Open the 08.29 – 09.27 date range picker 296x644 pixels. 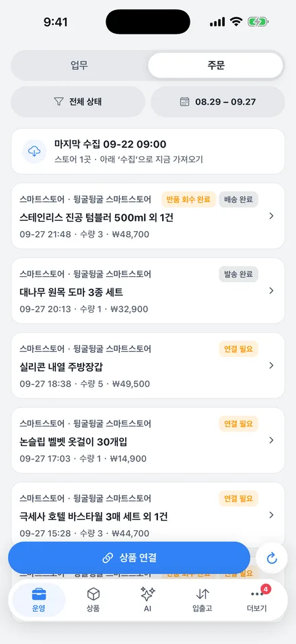tap(218, 102)
